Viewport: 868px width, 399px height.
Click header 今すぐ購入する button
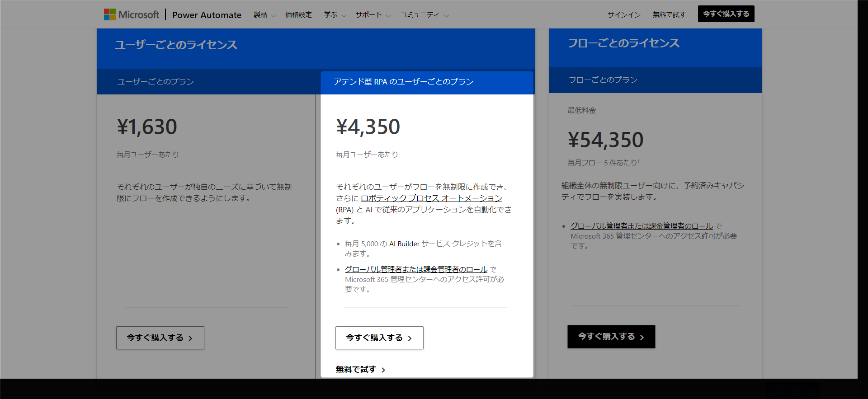pos(726,14)
